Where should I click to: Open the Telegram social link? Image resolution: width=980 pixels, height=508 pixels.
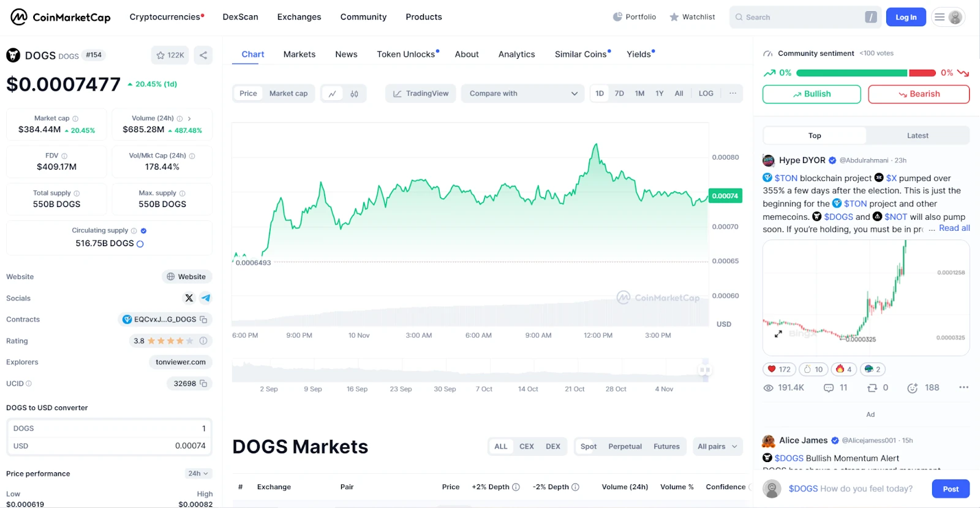(206, 298)
